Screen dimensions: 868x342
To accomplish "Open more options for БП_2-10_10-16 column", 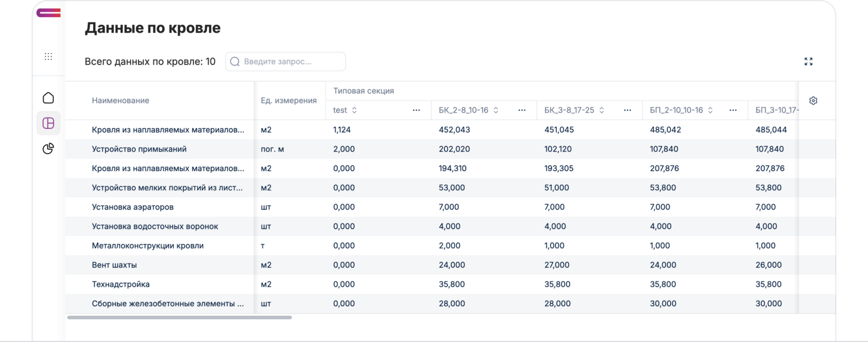I will pyautogui.click(x=733, y=110).
